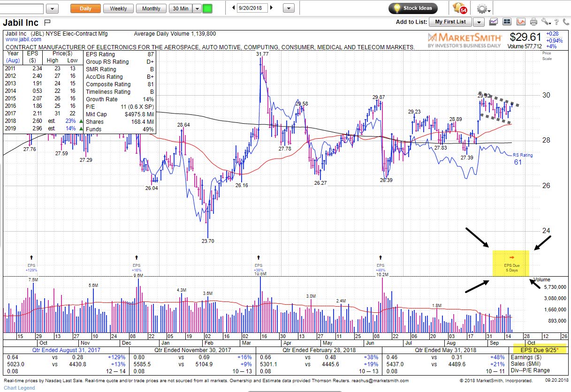Select the Weekly chart period

coord(118,8)
